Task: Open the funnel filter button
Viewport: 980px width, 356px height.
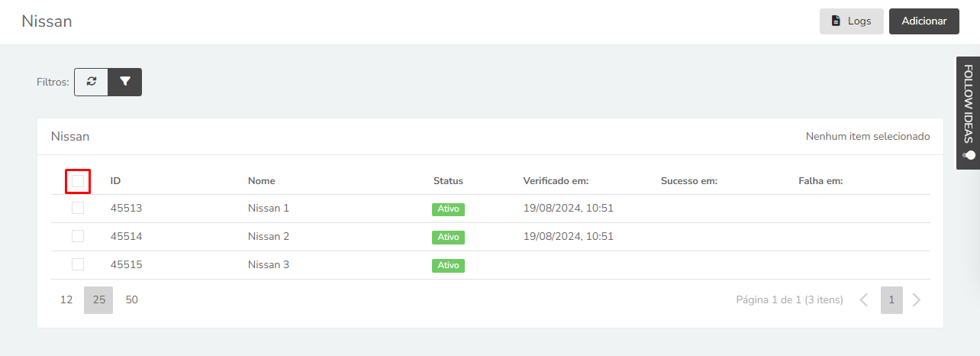Action: coord(125,82)
